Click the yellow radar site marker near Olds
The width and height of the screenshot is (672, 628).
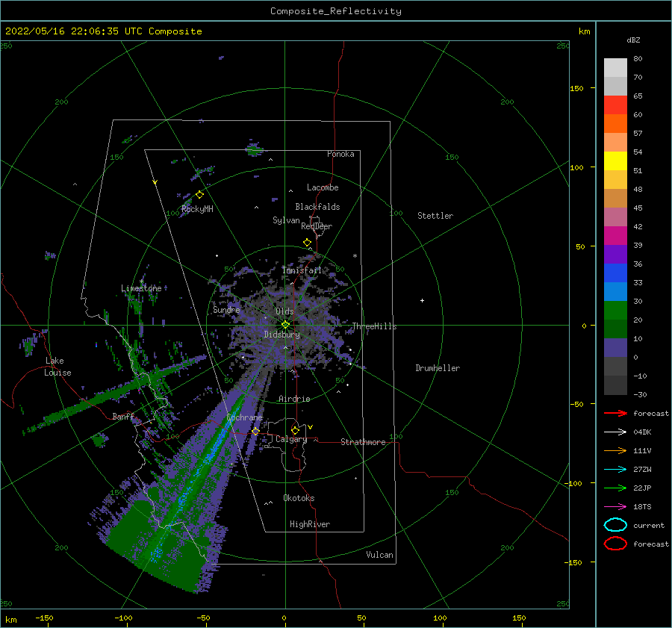point(285,325)
